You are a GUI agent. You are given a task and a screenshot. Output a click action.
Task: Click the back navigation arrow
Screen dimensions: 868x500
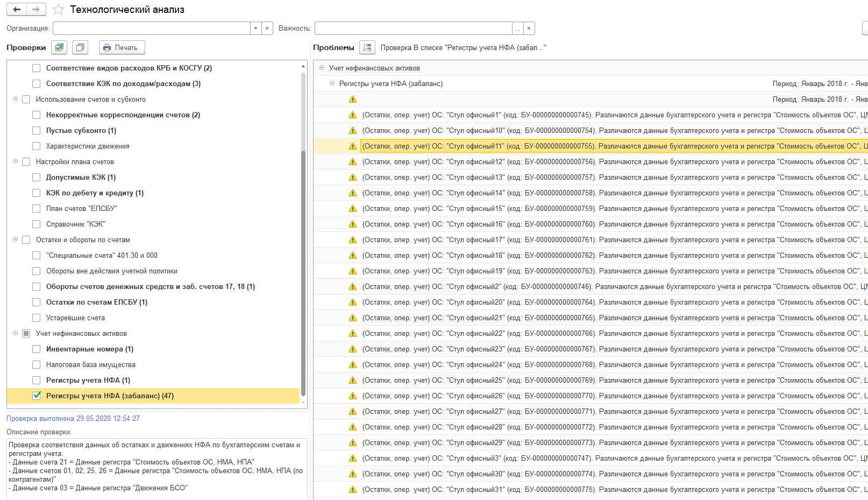point(17,9)
